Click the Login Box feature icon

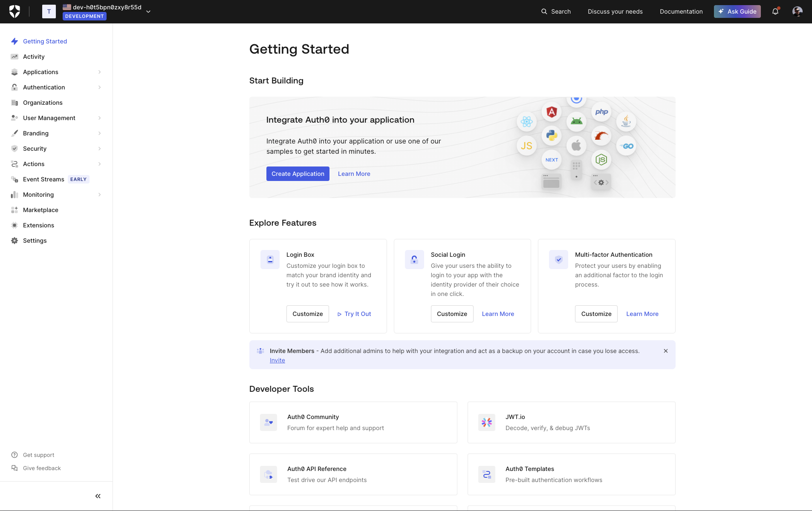pos(270,259)
